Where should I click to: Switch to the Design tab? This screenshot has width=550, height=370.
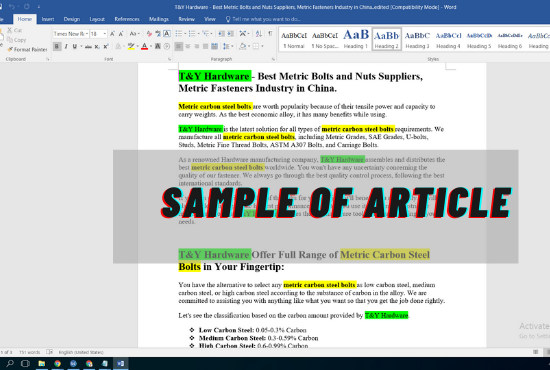pyautogui.click(x=72, y=19)
